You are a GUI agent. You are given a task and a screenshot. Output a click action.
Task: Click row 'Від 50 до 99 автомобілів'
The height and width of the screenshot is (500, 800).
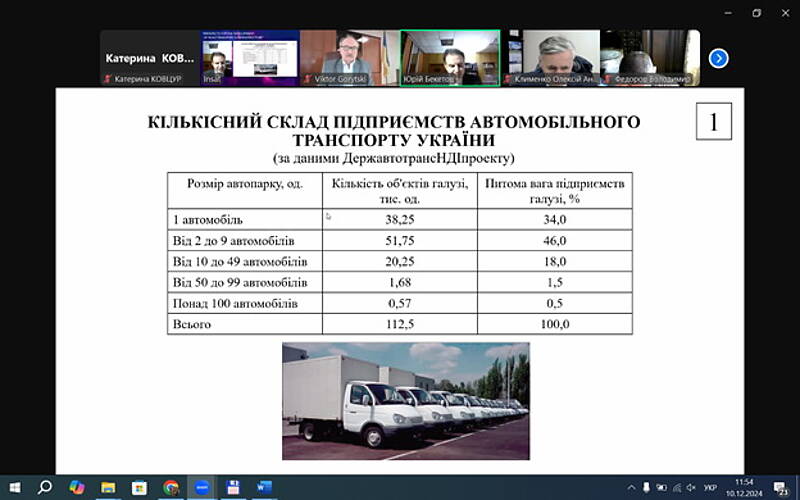pyautogui.click(x=240, y=283)
